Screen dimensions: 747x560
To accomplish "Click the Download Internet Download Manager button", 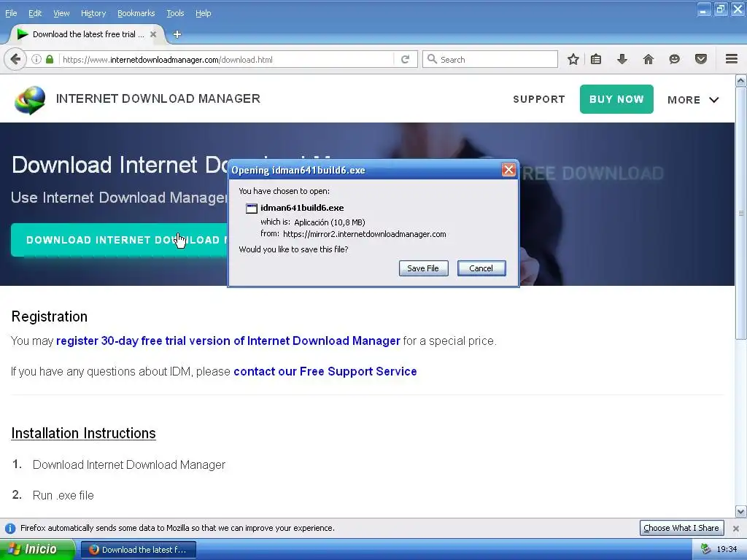I will pyautogui.click(x=119, y=240).
